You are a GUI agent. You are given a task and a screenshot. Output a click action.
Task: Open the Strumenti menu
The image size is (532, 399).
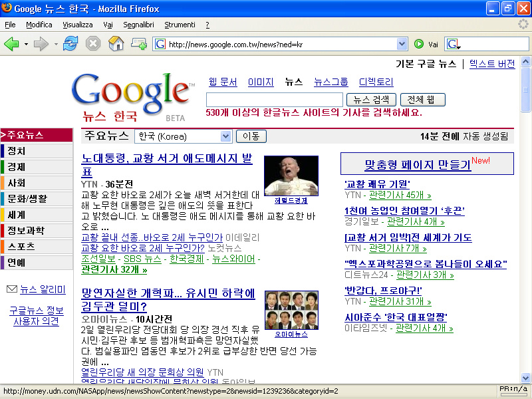pyautogui.click(x=180, y=25)
